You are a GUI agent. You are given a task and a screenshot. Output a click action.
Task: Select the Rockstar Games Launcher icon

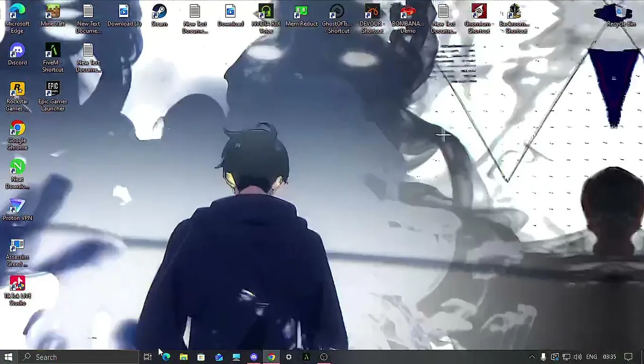click(17, 97)
